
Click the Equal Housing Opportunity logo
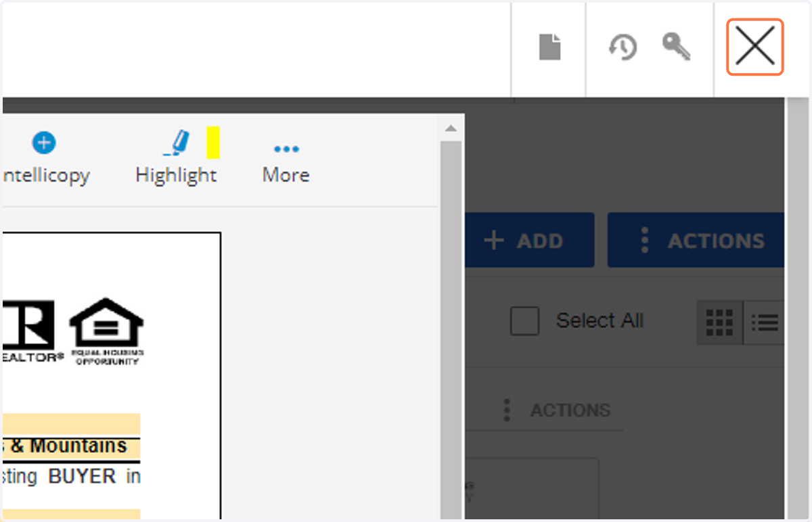(107, 331)
